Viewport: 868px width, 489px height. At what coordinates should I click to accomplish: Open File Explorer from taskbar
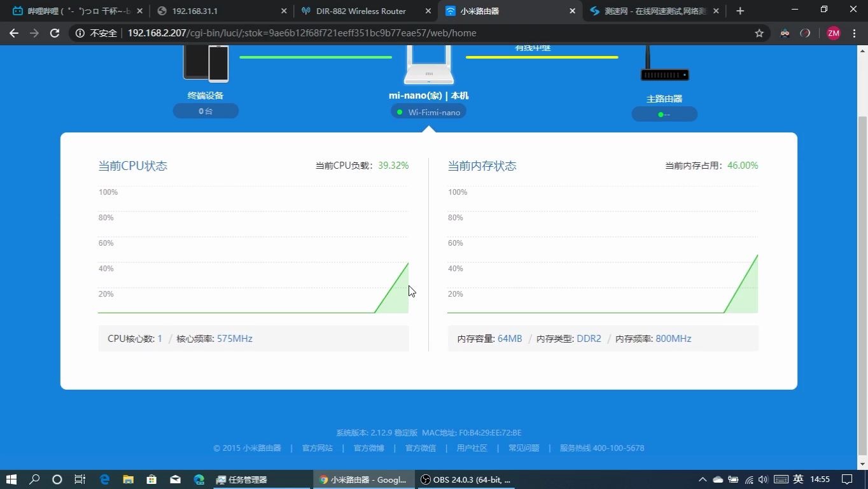(x=128, y=479)
